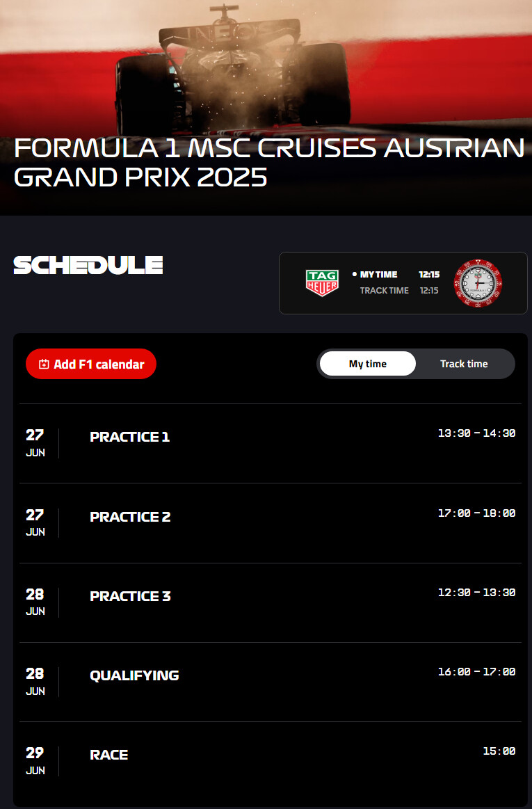Click the Practice 1 time 13:30 - 14:30
The height and width of the screenshot is (809, 532).
tap(477, 433)
